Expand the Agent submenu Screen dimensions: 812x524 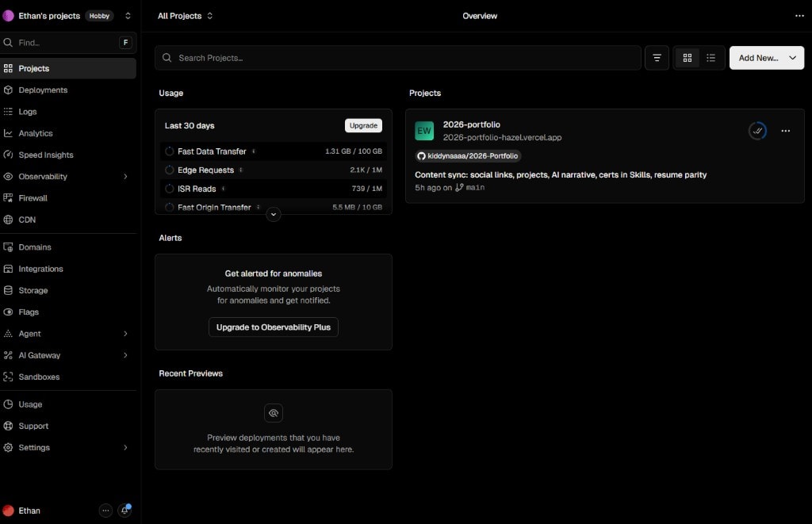(x=125, y=334)
